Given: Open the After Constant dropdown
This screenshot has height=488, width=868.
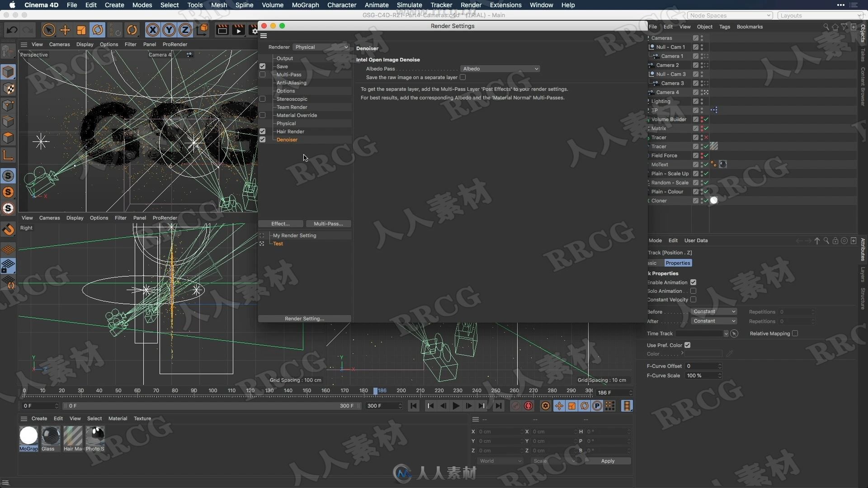Looking at the screenshot, I should (714, 321).
